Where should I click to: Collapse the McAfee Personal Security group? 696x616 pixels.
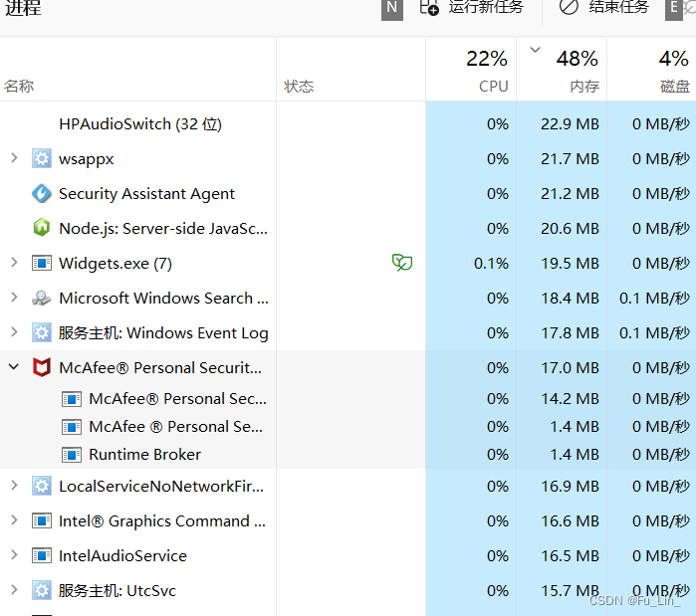coord(14,367)
